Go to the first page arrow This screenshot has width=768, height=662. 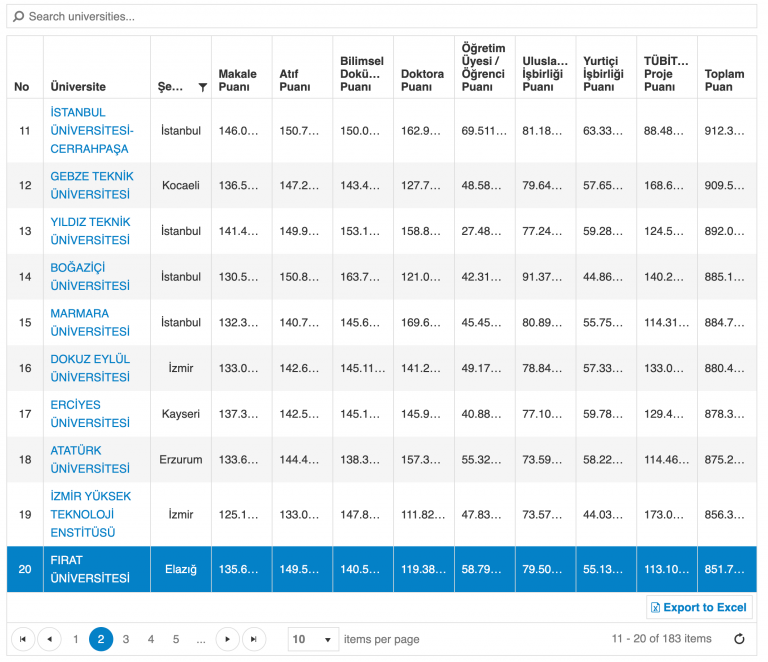pyautogui.click(x=23, y=639)
